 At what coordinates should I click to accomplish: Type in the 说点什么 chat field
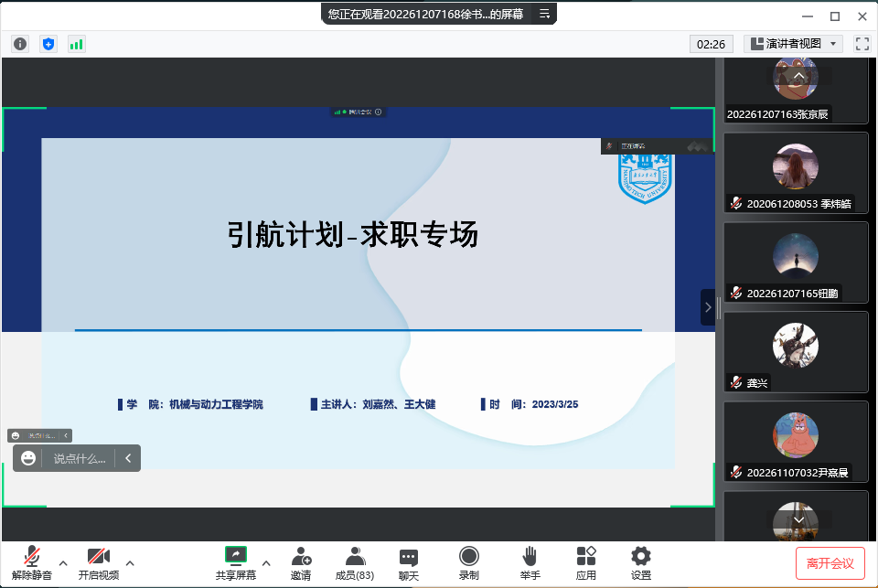point(80,458)
